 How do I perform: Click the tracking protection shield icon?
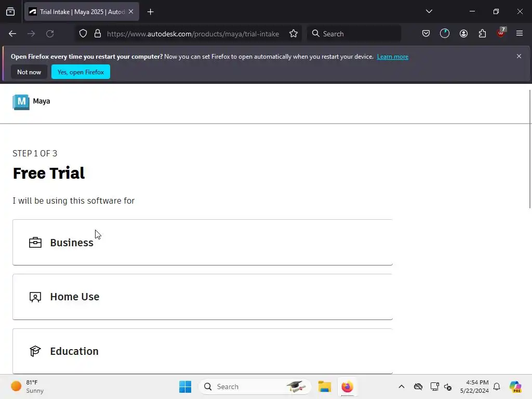83,34
